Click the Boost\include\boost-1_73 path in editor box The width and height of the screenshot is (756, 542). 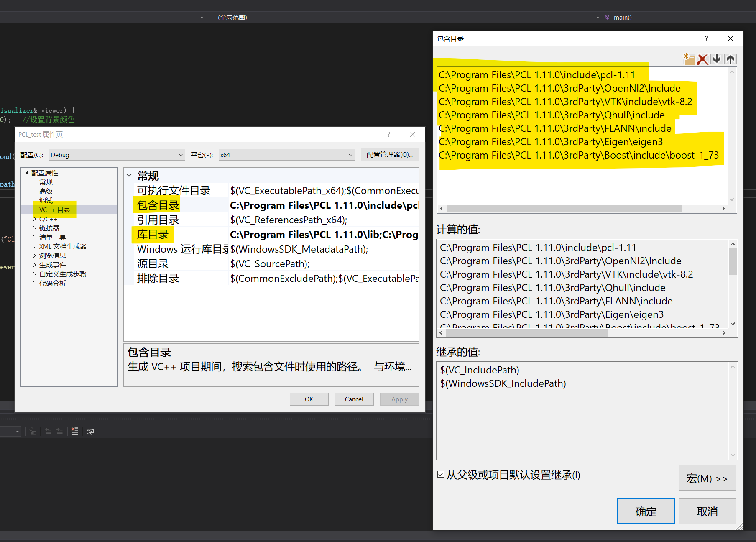[579, 155]
